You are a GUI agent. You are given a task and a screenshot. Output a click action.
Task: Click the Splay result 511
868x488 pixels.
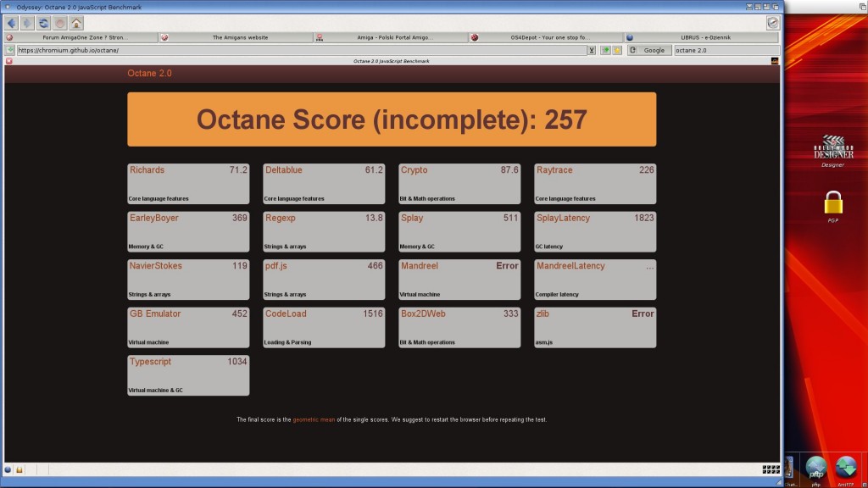[510, 218]
